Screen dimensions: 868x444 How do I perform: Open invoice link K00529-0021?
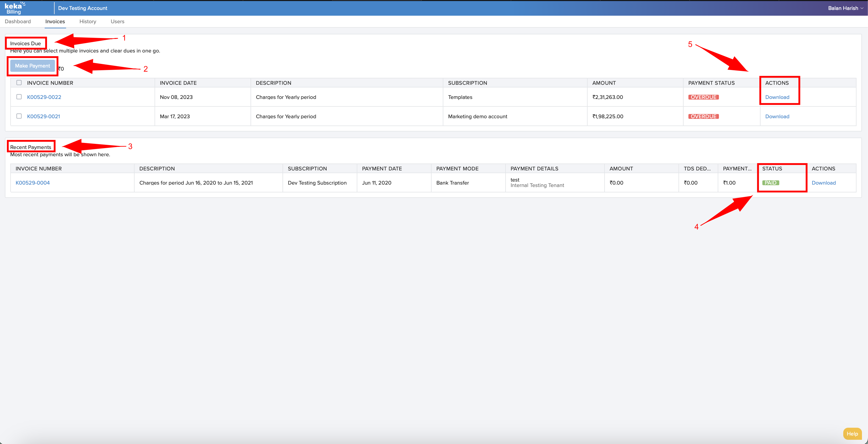[43, 116]
